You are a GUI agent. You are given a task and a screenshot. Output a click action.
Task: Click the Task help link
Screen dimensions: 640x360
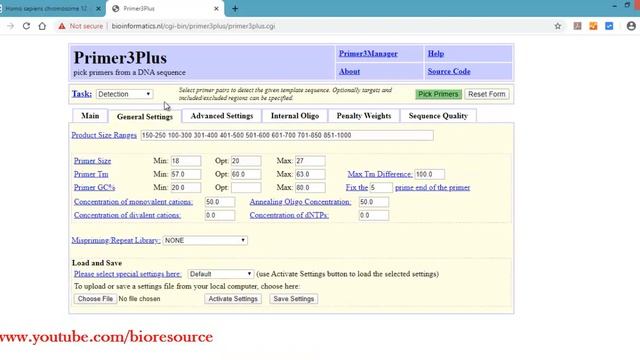pos(82,94)
